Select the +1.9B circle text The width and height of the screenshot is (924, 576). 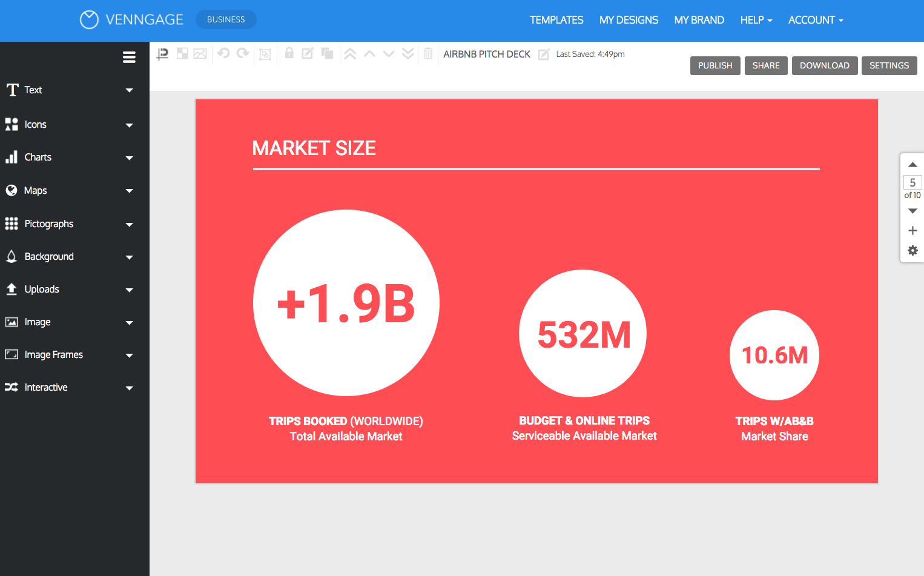tap(346, 303)
